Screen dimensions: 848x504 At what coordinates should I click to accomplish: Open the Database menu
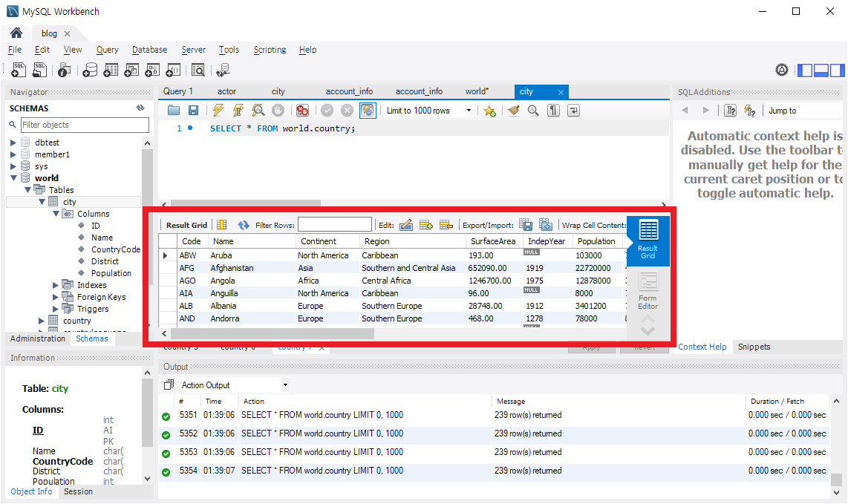click(149, 50)
